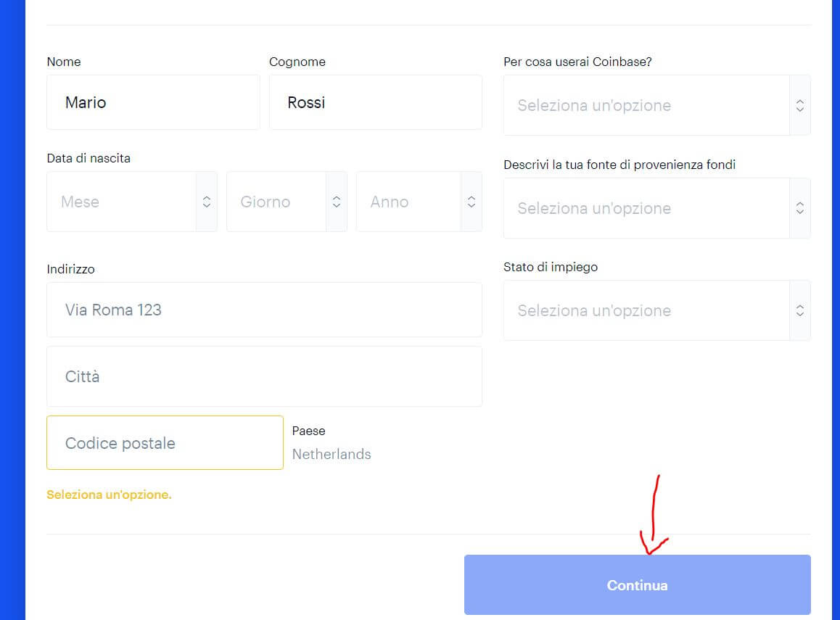Click the Codice postale input field
The width and height of the screenshot is (840, 620).
[165, 443]
